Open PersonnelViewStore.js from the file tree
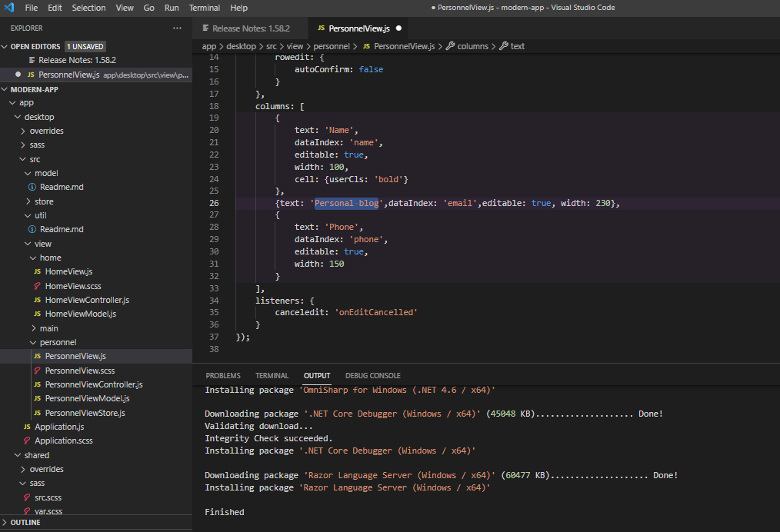Viewport: 780px width, 532px height. pos(85,413)
